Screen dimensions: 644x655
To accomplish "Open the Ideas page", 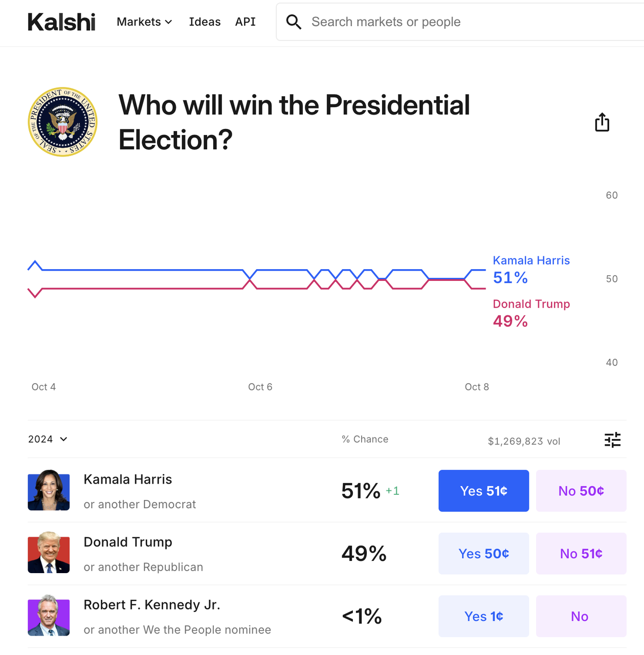I will click(x=205, y=22).
